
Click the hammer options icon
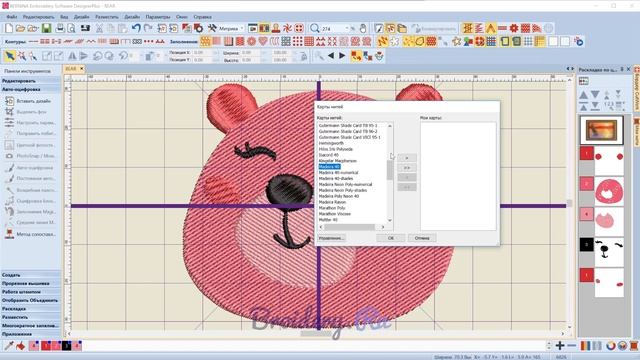pyautogui.click(x=212, y=28)
